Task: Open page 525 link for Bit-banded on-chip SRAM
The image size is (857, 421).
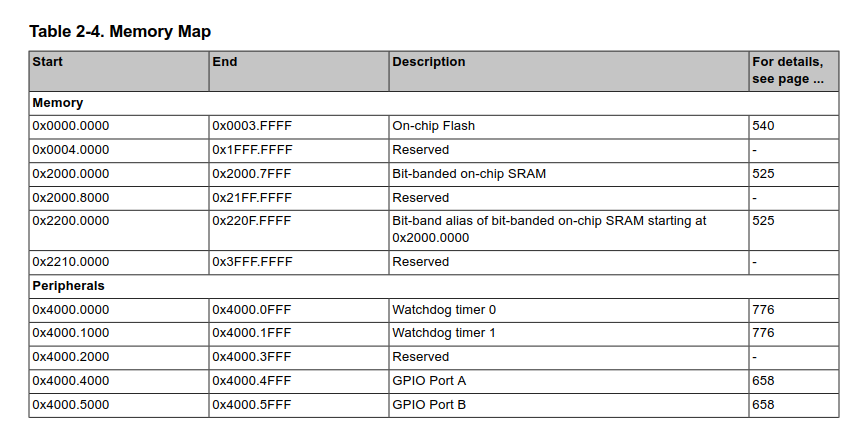Action: [x=763, y=174]
